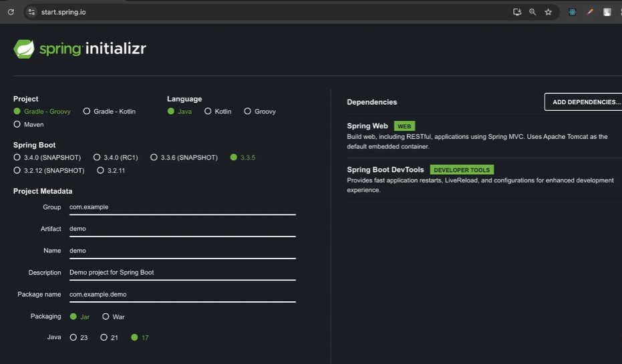Click the Spring Web description text
This screenshot has height=364, width=622.
coord(477,142)
